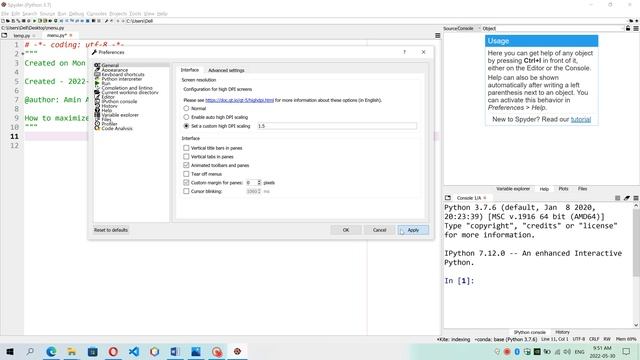Close the menu.py editor tab

[71, 36]
